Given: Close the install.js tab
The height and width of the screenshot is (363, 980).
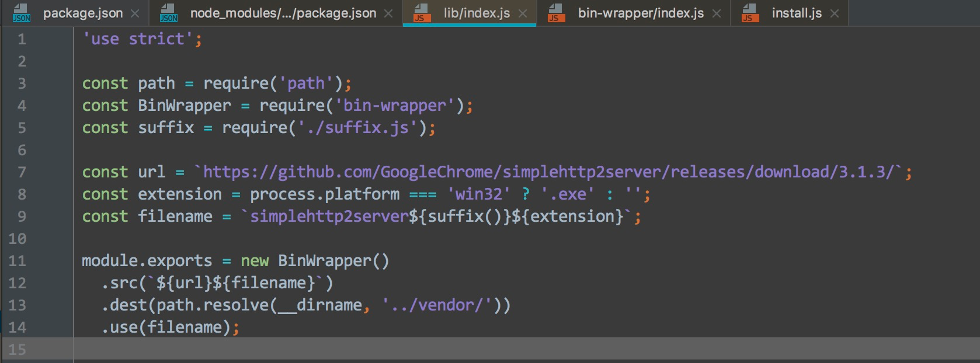Looking at the screenshot, I should pos(835,13).
